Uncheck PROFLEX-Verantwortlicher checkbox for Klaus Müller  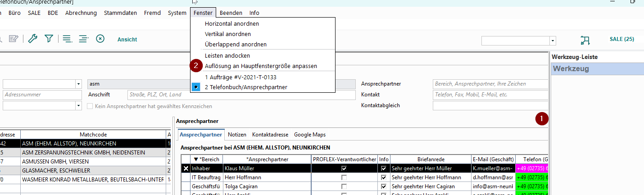click(x=344, y=168)
